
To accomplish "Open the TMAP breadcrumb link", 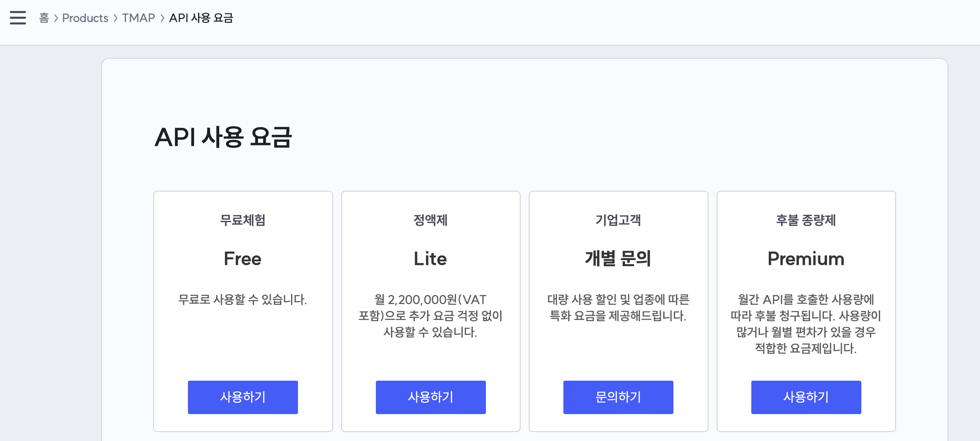I will pyautogui.click(x=139, y=18).
